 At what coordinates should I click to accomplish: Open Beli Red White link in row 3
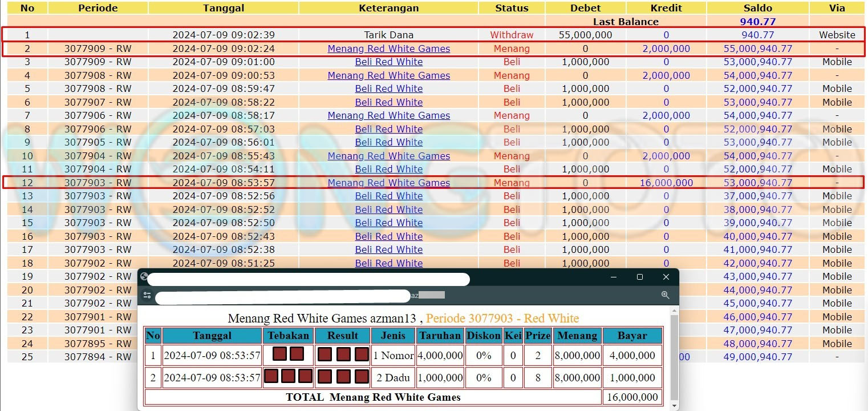pyautogui.click(x=388, y=62)
